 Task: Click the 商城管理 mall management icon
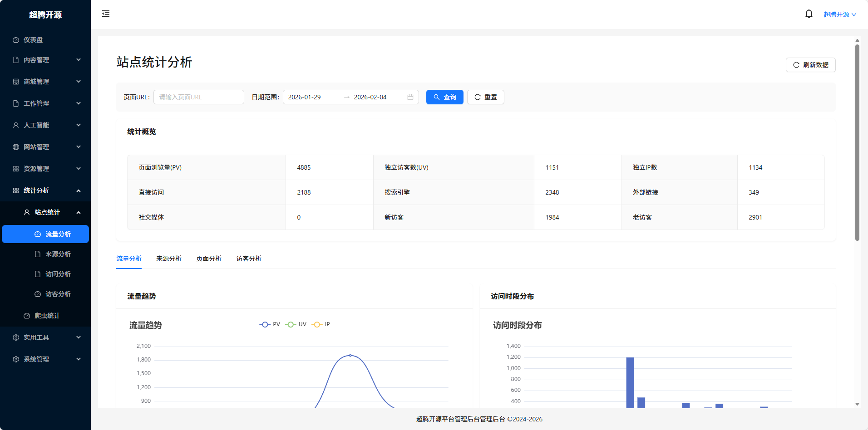[15, 81]
